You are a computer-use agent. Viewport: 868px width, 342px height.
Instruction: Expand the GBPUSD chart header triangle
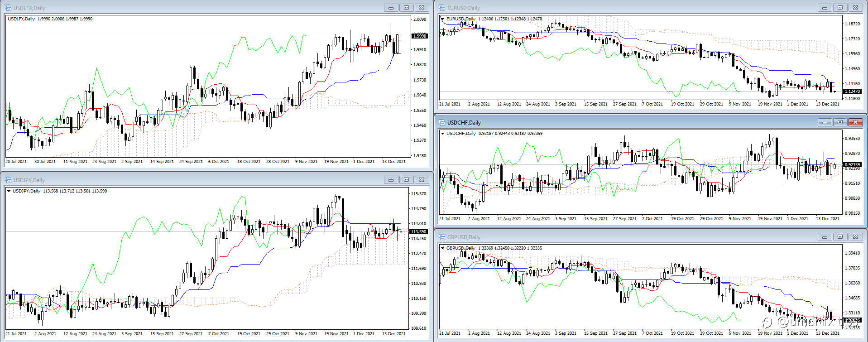click(x=443, y=248)
